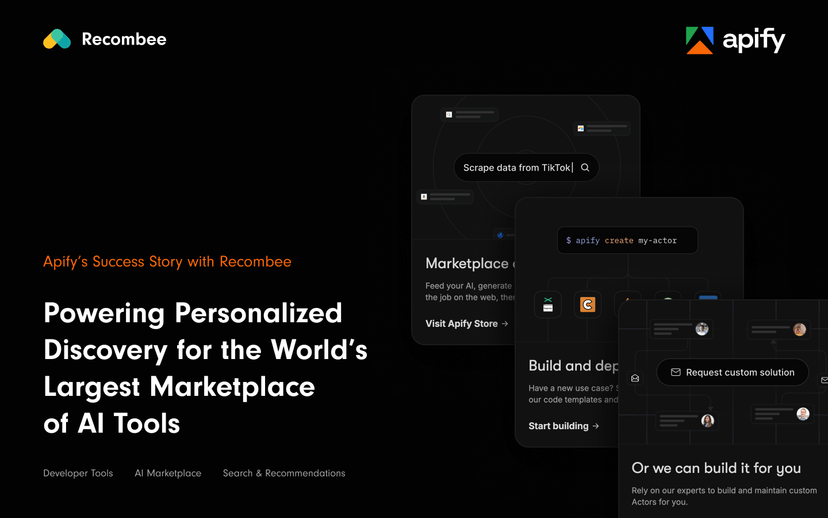828x518 pixels.
Task: Follow the Start building link
Action: [563, 426]
